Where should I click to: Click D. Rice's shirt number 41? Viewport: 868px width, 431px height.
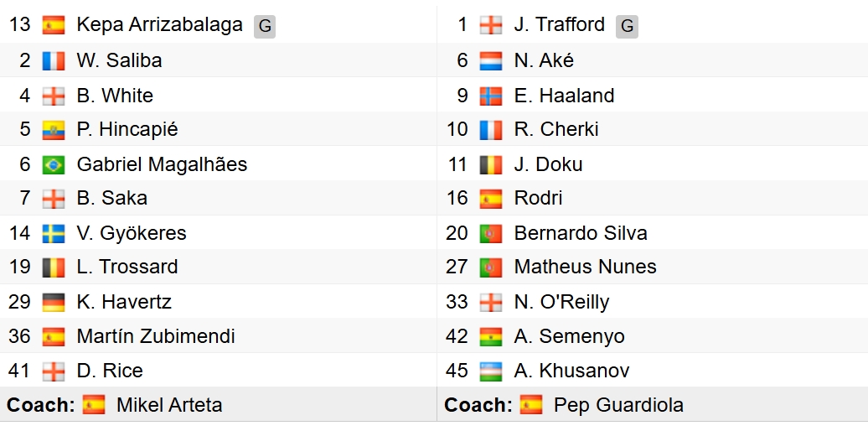click(x=19, y=371)
